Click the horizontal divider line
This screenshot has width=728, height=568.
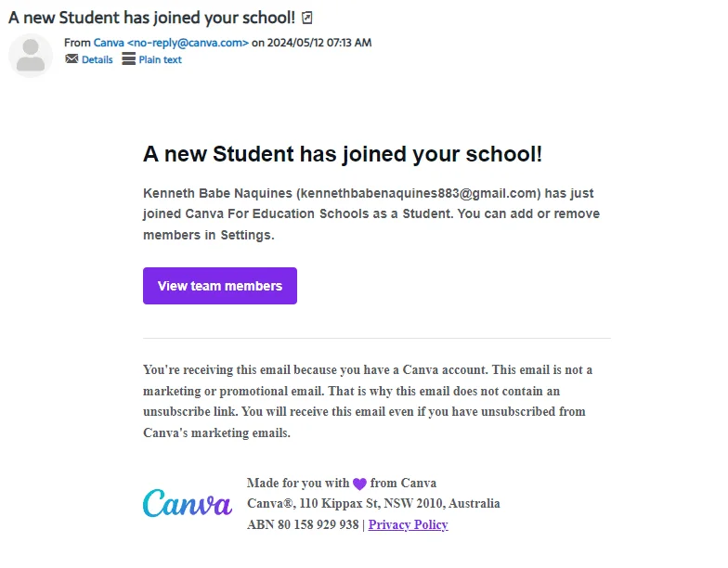(x=377, y=338)
